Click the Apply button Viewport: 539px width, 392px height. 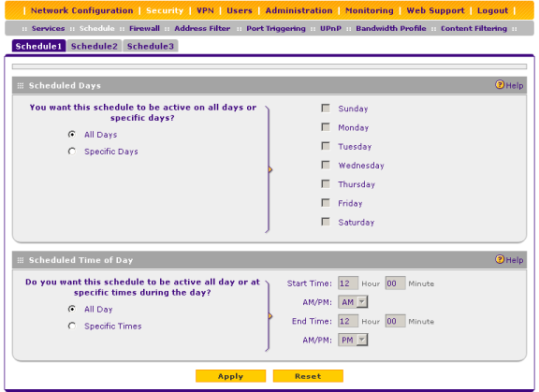coord(230,376)
